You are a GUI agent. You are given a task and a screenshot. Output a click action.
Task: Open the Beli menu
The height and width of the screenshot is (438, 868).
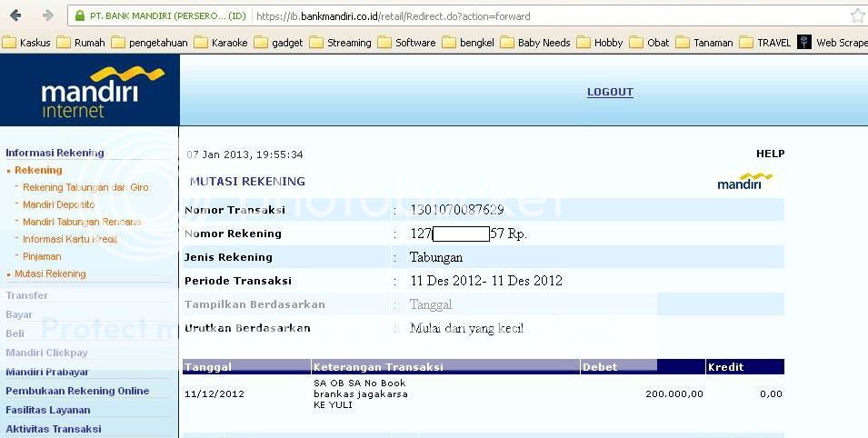(x=15, y=333)
